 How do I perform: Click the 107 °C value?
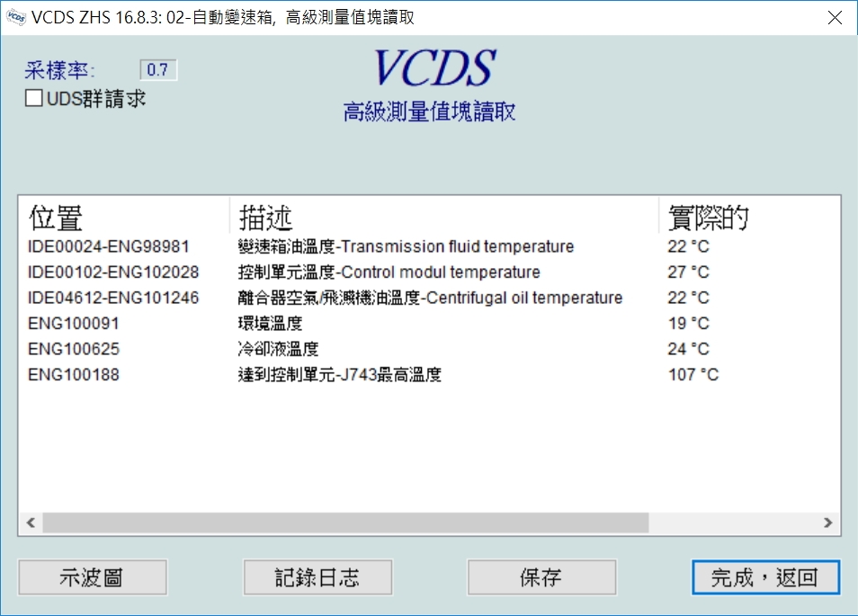(693, 375)
